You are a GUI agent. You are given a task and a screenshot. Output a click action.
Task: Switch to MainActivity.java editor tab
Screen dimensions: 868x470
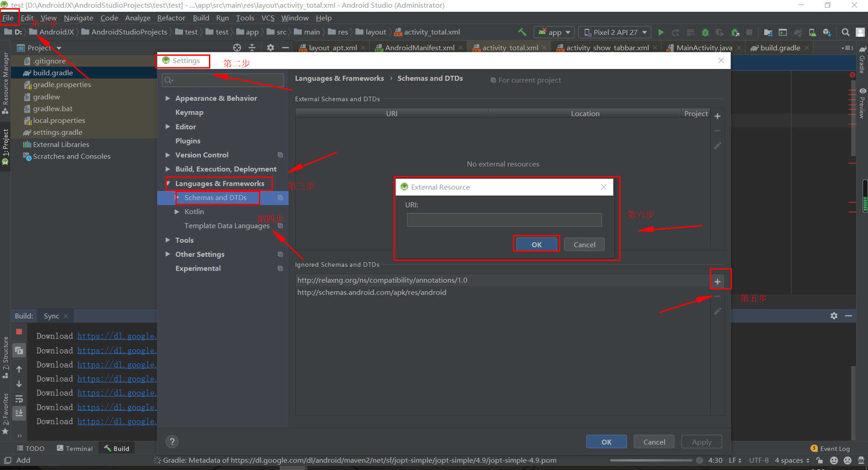coord(704,48)
